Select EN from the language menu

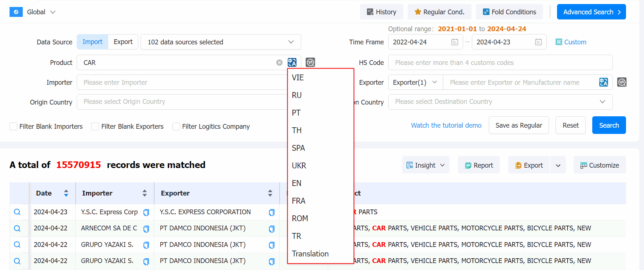pyautogui.click(x=296, y=183)
